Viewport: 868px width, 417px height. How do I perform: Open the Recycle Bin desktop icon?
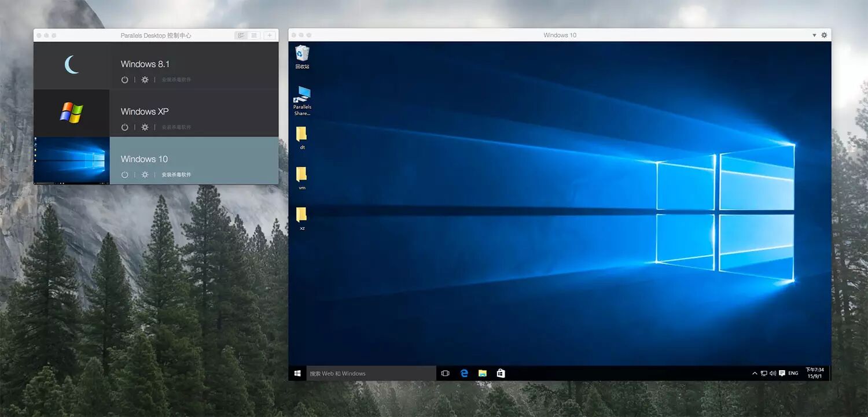302,57
